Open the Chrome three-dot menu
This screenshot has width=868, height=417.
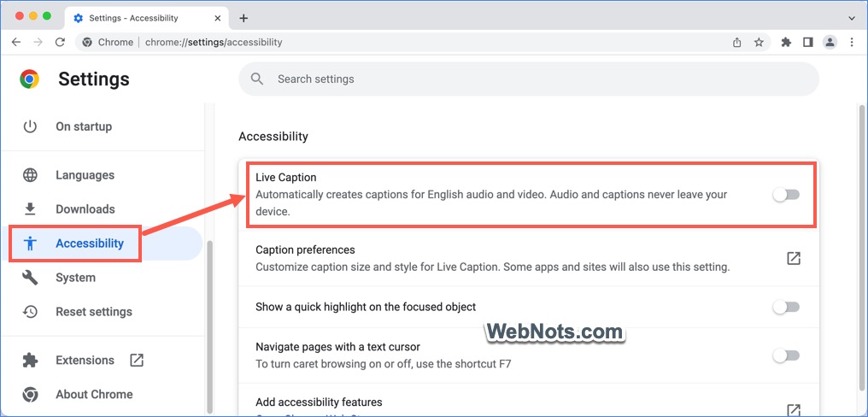click(x=851, y=42)
